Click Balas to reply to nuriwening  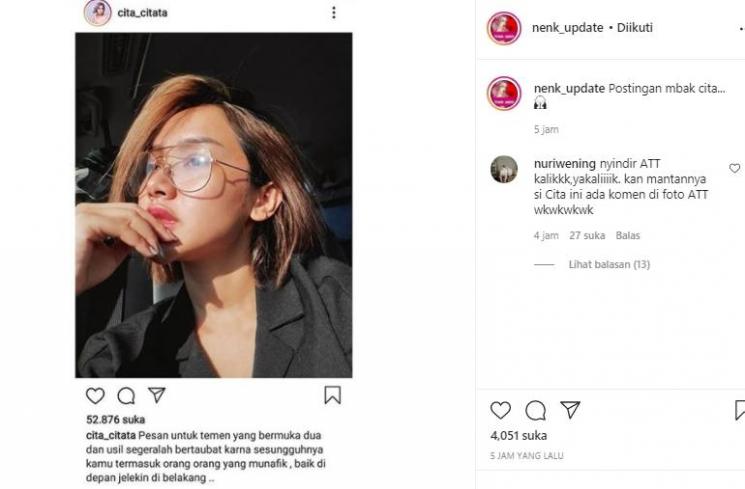(628, 235)
